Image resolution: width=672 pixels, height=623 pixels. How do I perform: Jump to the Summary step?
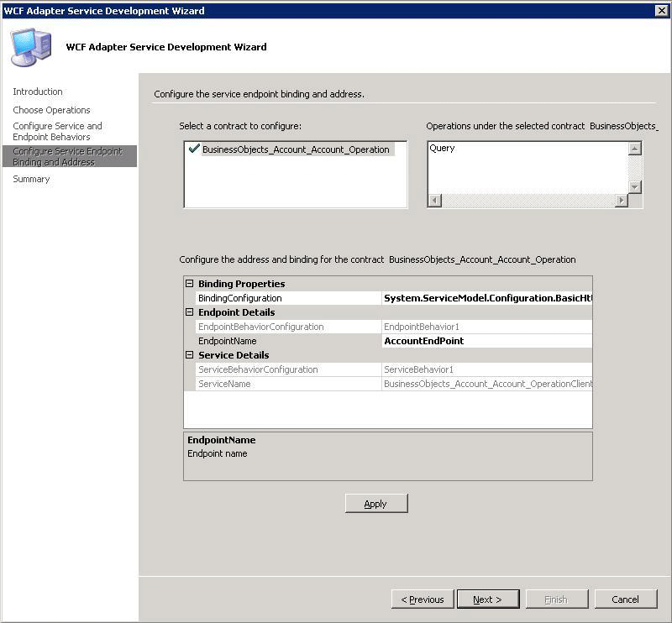[31, 179]
